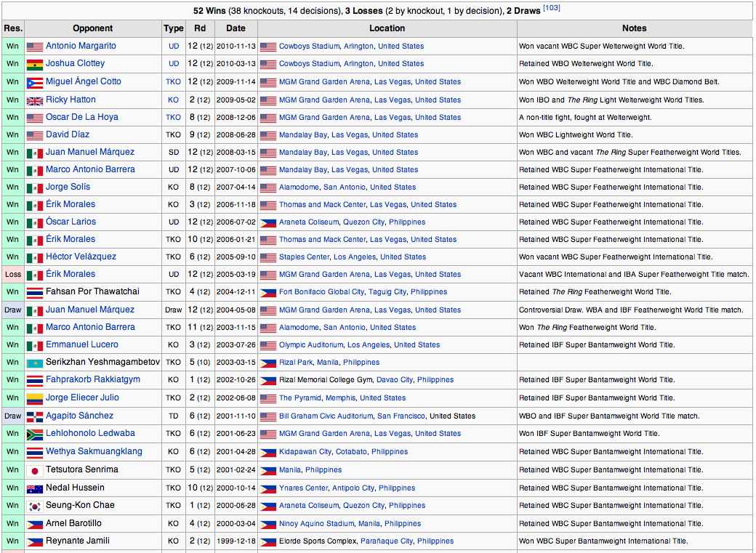
Task: Click the UK flag next to Ricky Hatton
Action: tap(34, 100)
